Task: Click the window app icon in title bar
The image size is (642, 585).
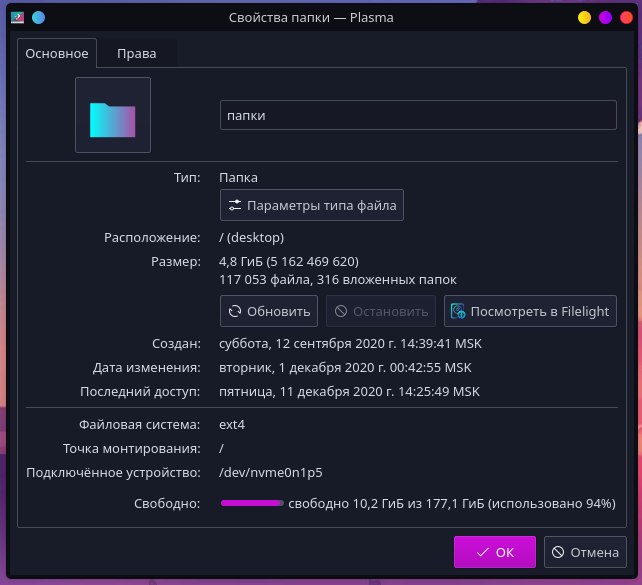Action: (17, 18)
